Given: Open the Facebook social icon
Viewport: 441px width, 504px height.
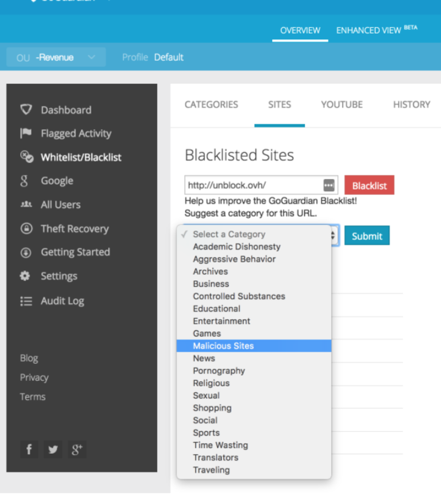Looking at the screenshot, I should click(x=29, y=449).
